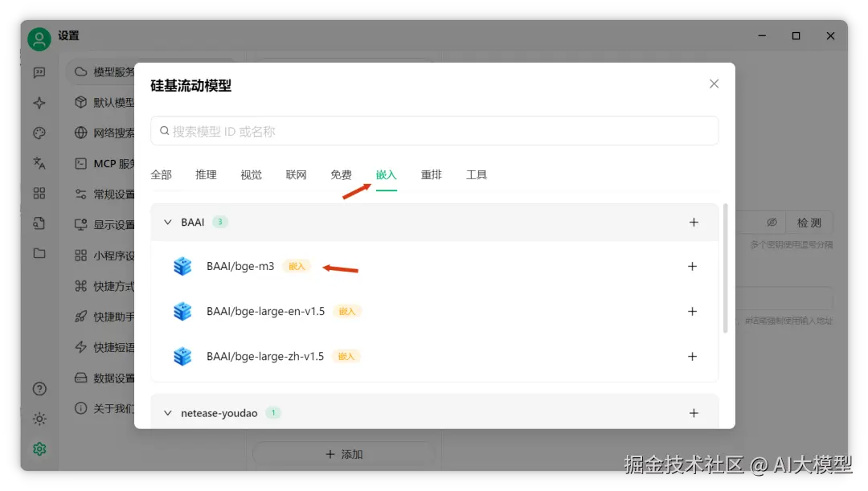The image size is (868, 491).
Task: Click the BAAI/bge-large-en-v1.5 model name
Action: [x=266, y=311]
